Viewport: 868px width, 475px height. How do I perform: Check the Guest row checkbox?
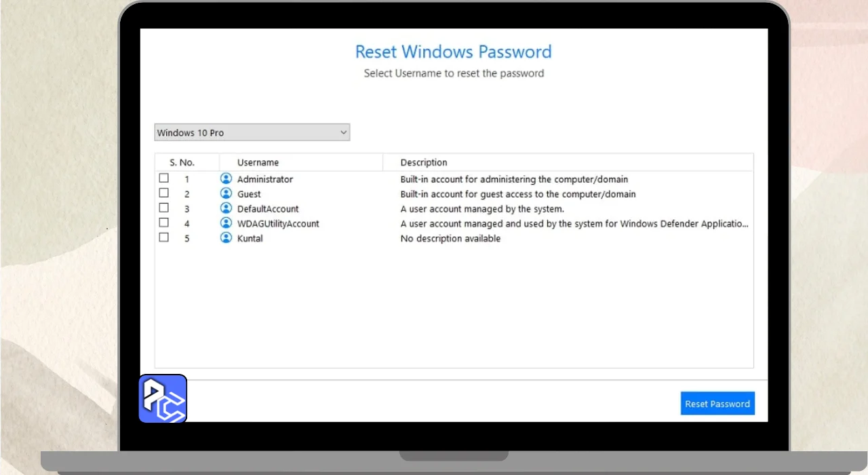[x=163, y=193]
